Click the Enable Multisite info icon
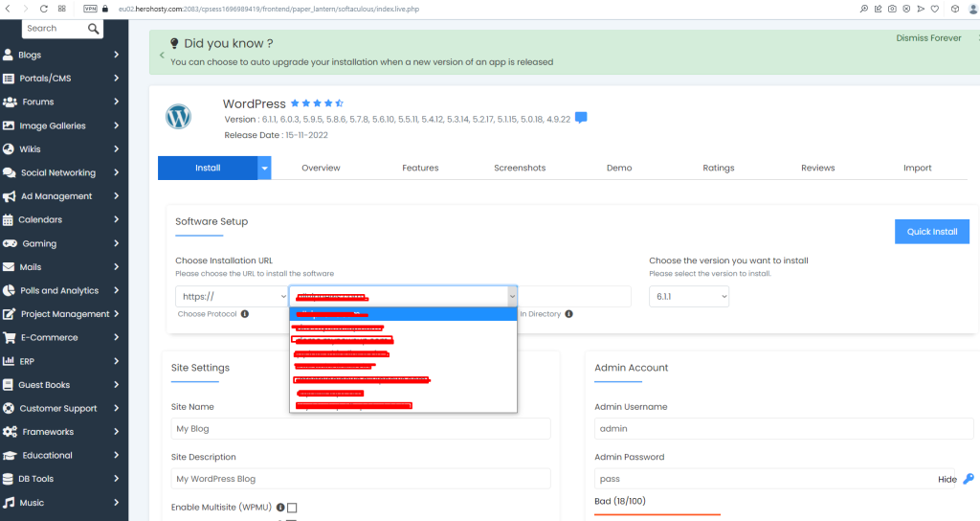Viewport: 980px width, 521px height. click(280, 508)
